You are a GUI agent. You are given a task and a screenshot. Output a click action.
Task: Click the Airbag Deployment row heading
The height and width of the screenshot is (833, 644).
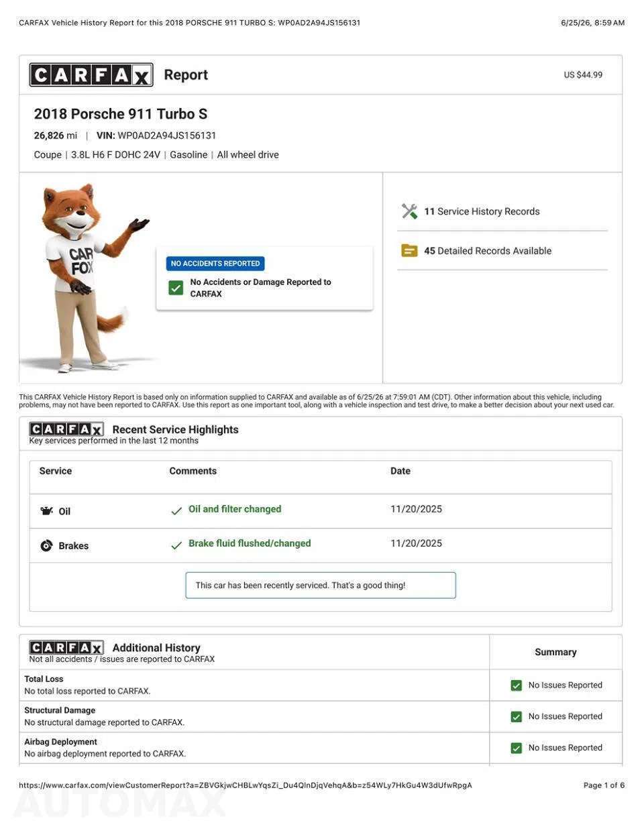pyautogui.click(x=60, y=742)
